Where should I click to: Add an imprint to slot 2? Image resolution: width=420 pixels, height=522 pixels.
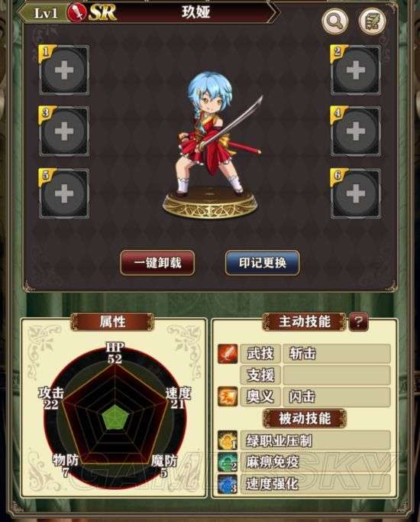[356, 70]
